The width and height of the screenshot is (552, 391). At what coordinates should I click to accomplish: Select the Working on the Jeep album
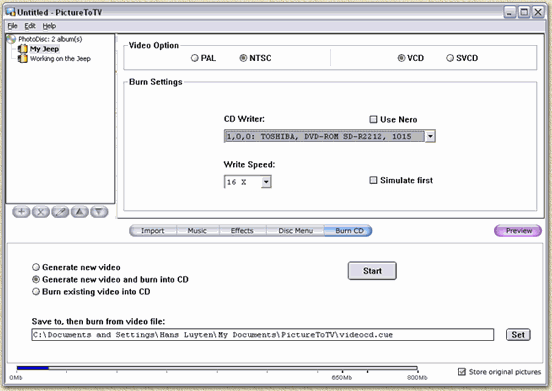point(60,58)
